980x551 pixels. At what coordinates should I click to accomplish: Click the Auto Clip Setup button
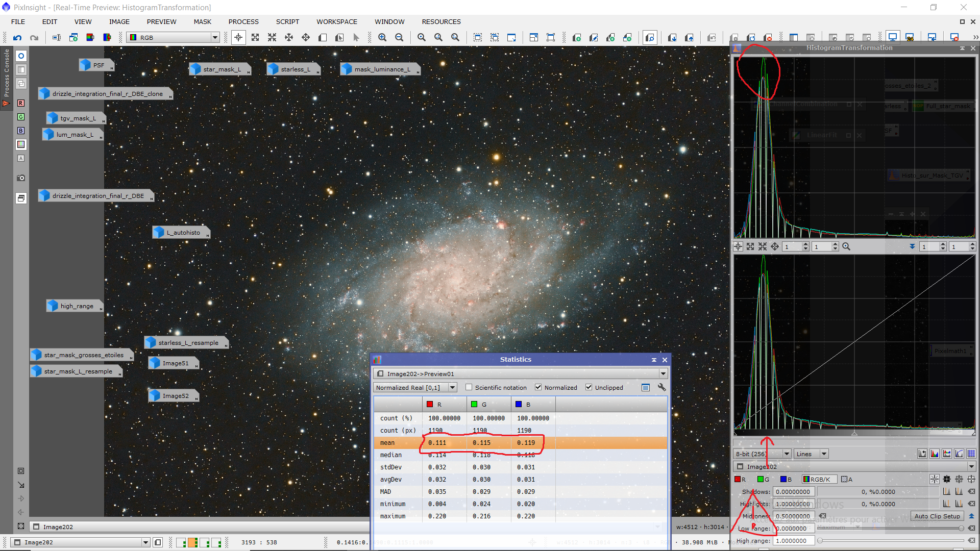coord(937,516)
